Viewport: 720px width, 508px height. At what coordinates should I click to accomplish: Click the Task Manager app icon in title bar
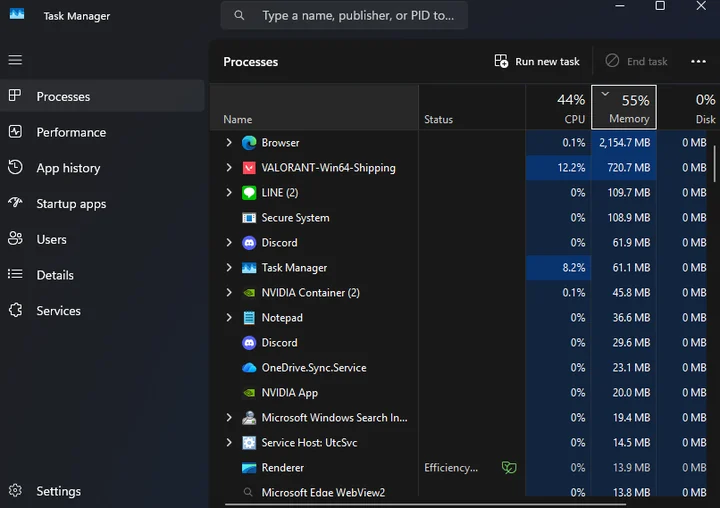17,14
